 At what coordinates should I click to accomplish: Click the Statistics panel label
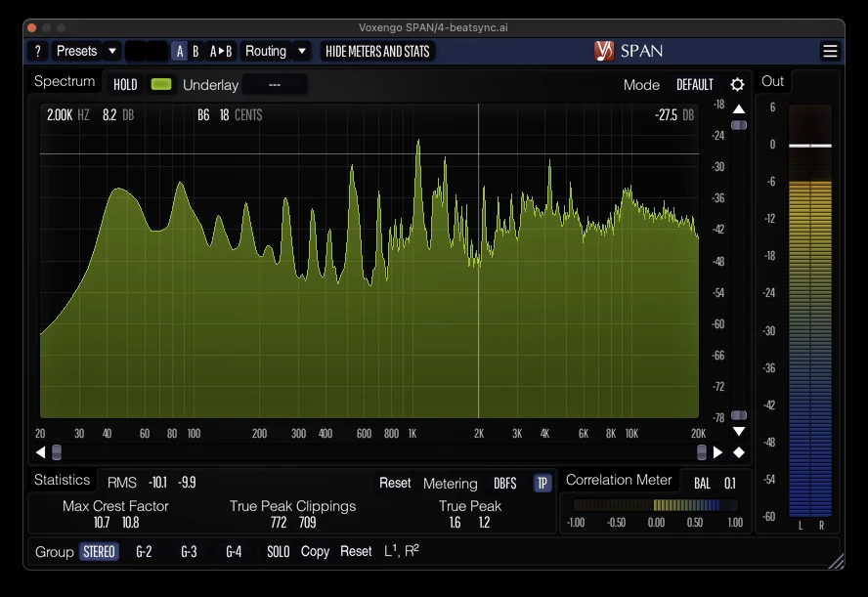pos(62,480)
